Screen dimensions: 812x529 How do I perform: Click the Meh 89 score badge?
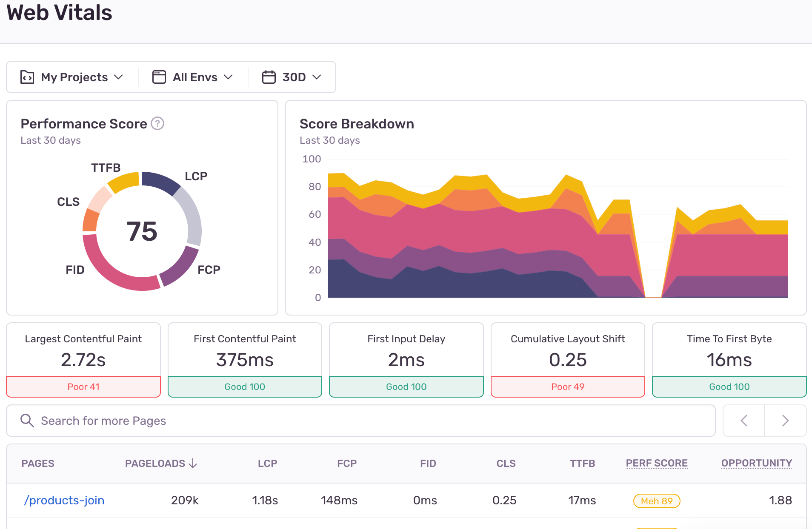(x=657, y=501)
